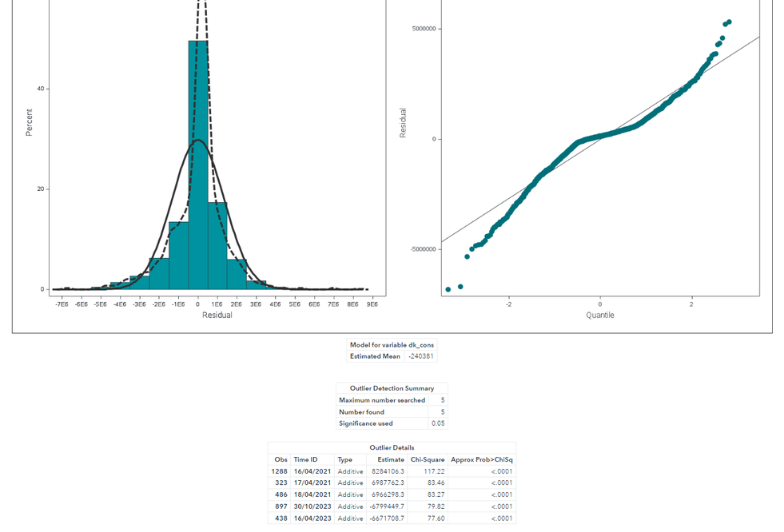Image resolution: width=784 pixels, height=532 pixels.
Task: Click the Percent y-axis label
Action: (29, 122)
